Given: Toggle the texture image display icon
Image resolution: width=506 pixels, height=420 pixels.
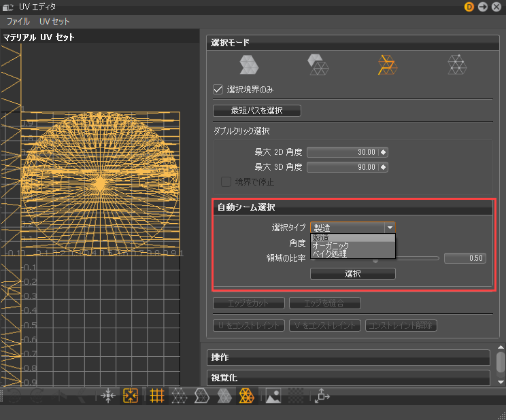Looking at the screenshot, I should click(273, 396).
